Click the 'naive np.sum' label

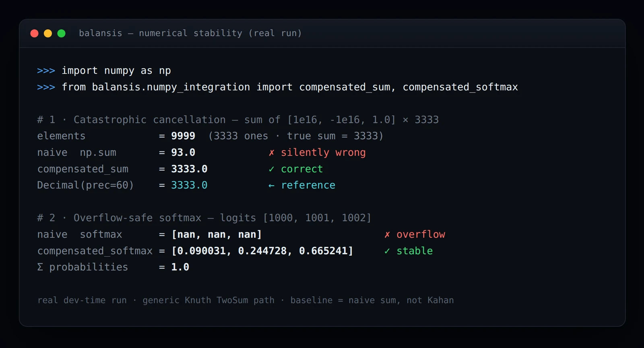pyautogui.click(x=76, y=153)
